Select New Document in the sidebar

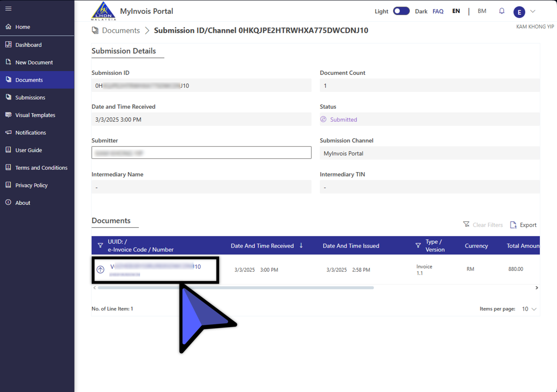(34, 62)
